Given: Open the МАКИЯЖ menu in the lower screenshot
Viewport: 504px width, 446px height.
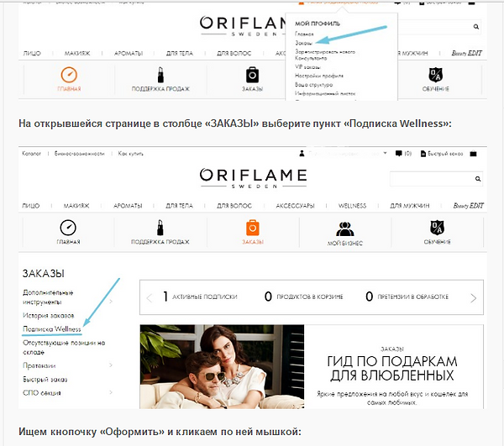Looking at the screenshot, I should pyautogui.click(x=76, y=206).
